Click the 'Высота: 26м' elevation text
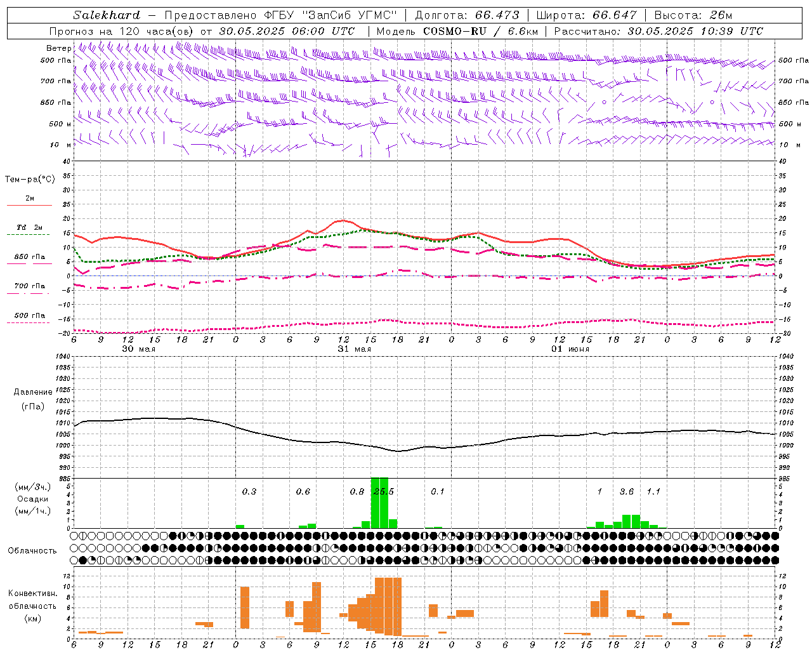The image size is (812, 650). (x=693, y=15)
